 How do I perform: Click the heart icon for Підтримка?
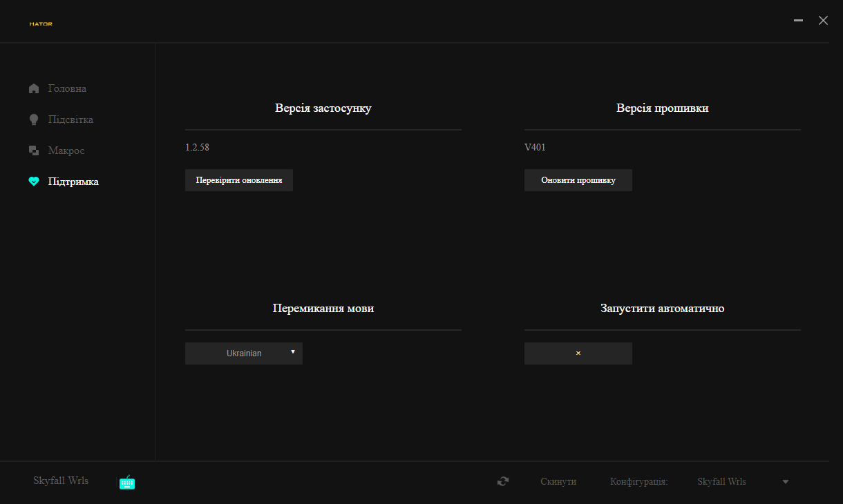34,182
